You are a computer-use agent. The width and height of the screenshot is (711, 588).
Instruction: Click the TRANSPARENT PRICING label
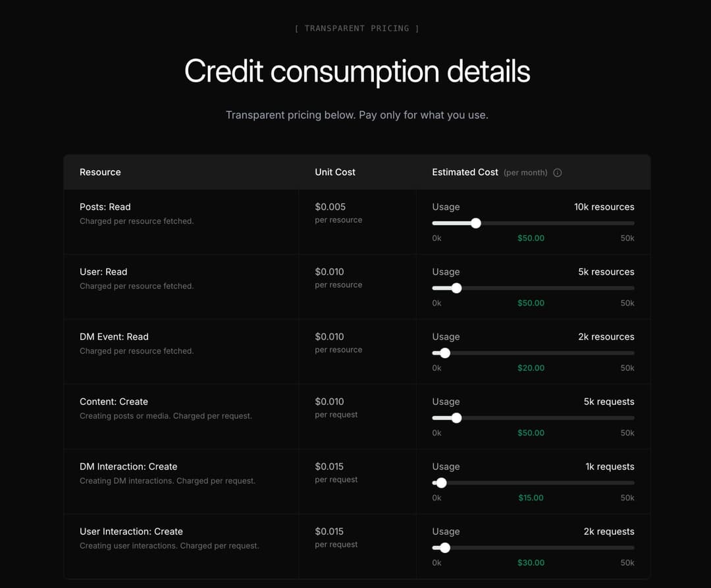357,28
